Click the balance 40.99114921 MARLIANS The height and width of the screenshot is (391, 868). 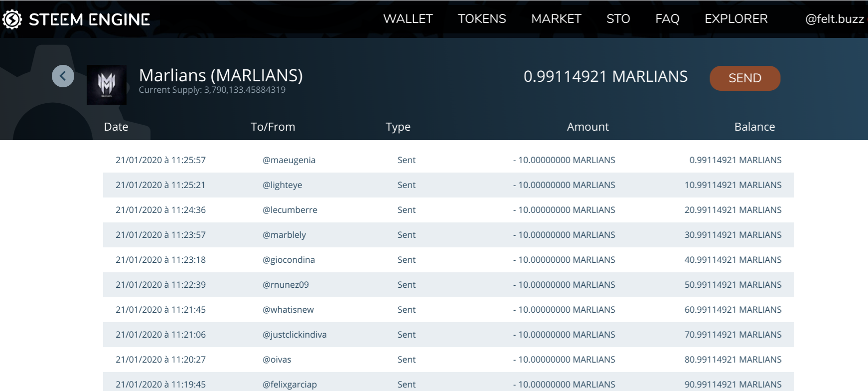[733, 260]
